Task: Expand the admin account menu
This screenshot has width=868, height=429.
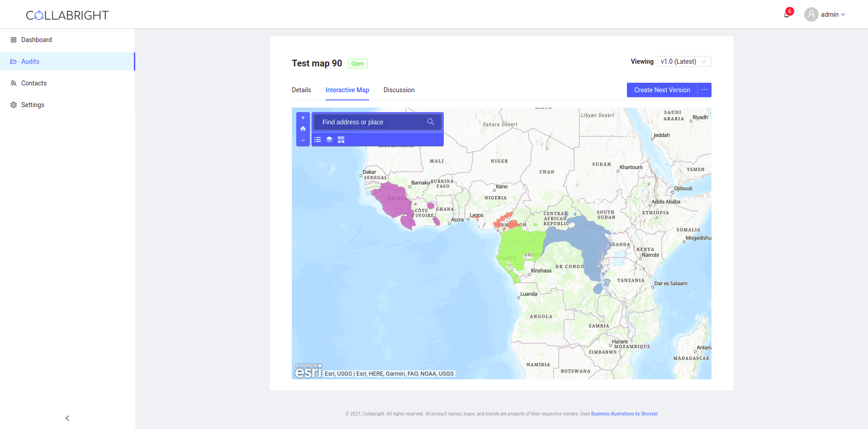Action: click(833, 14)
